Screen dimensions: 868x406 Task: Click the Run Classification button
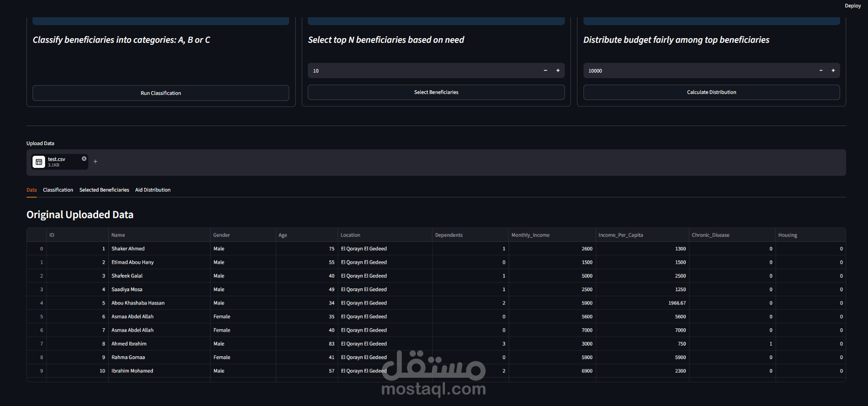161,93
